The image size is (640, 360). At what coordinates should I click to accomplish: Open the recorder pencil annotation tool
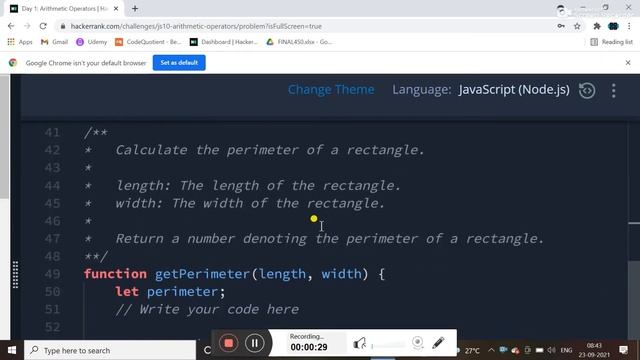click(x=438, y=343)
